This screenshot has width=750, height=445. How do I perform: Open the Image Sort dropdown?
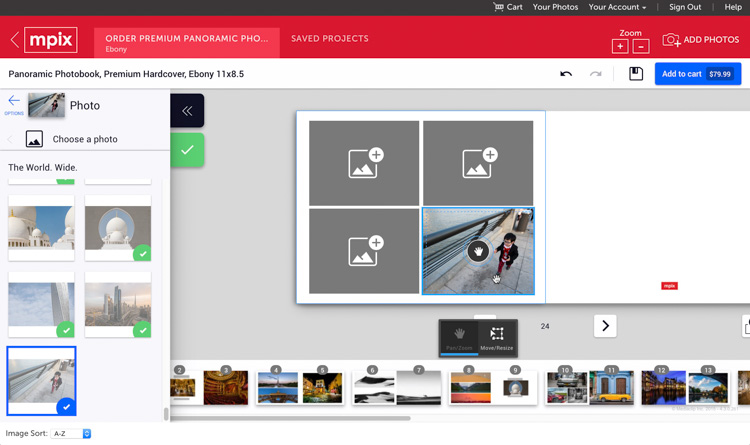pos(72,434)
